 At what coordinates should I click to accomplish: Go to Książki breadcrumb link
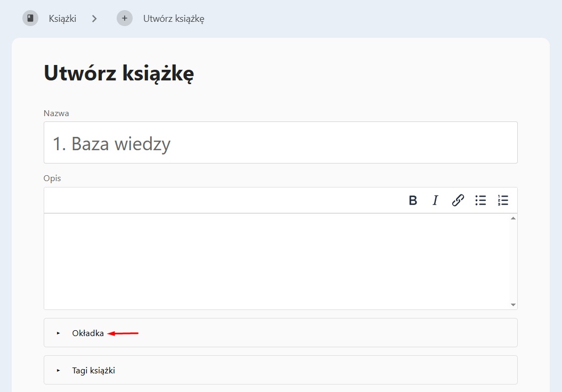[x=62, y=19]
